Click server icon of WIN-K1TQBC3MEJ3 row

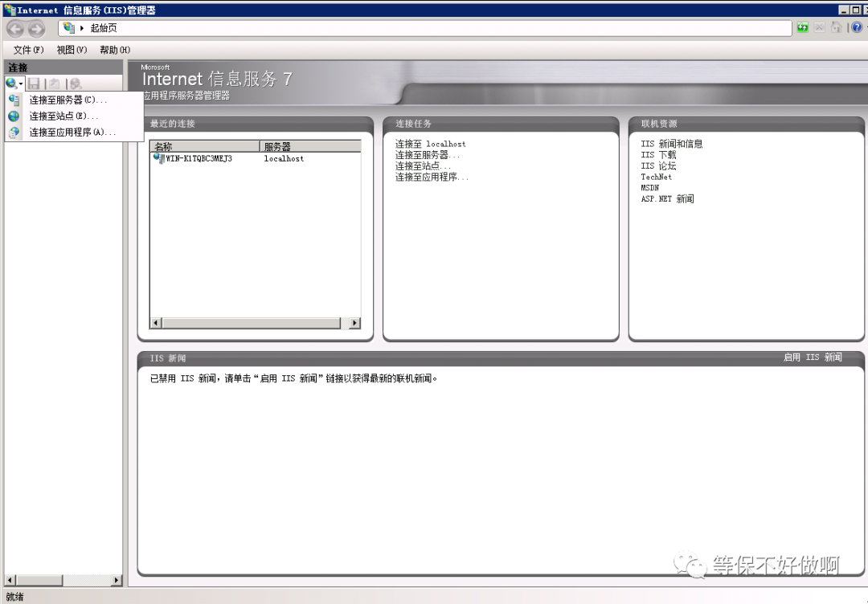[x=159, y=159]
